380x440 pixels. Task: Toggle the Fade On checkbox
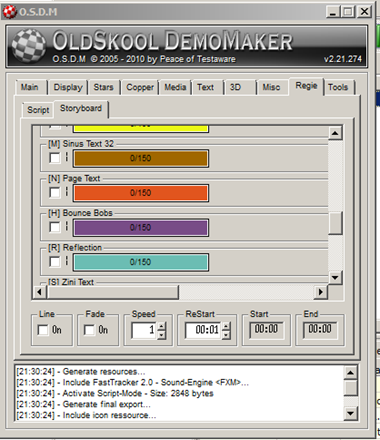click(89, 330)
